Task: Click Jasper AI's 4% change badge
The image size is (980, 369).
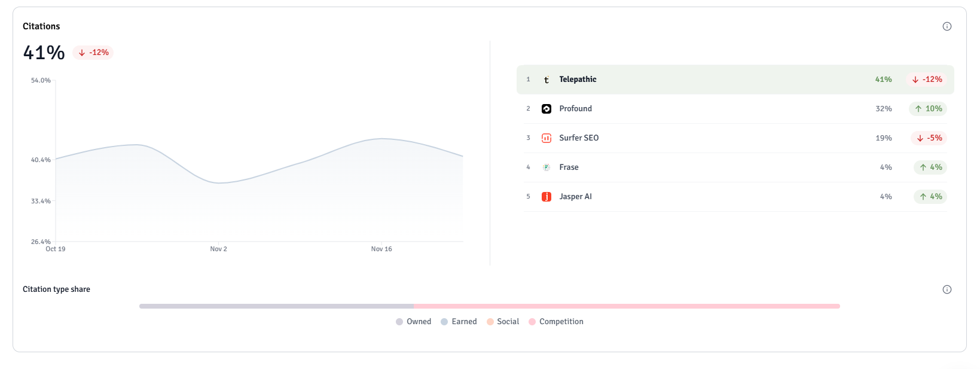Action: [x=930, y=197]
